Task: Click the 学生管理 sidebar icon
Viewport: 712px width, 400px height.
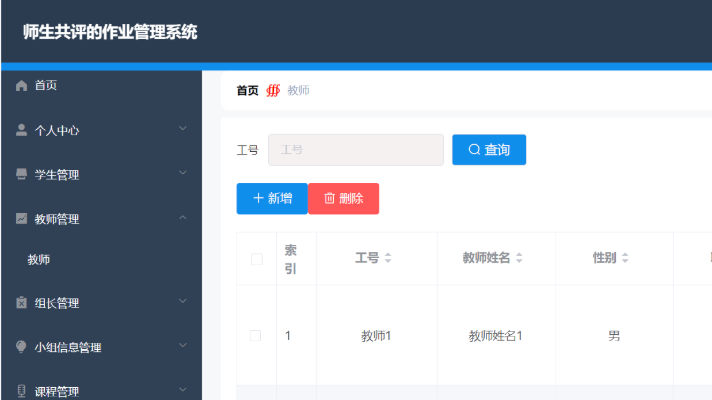Action: pos(22,174)
